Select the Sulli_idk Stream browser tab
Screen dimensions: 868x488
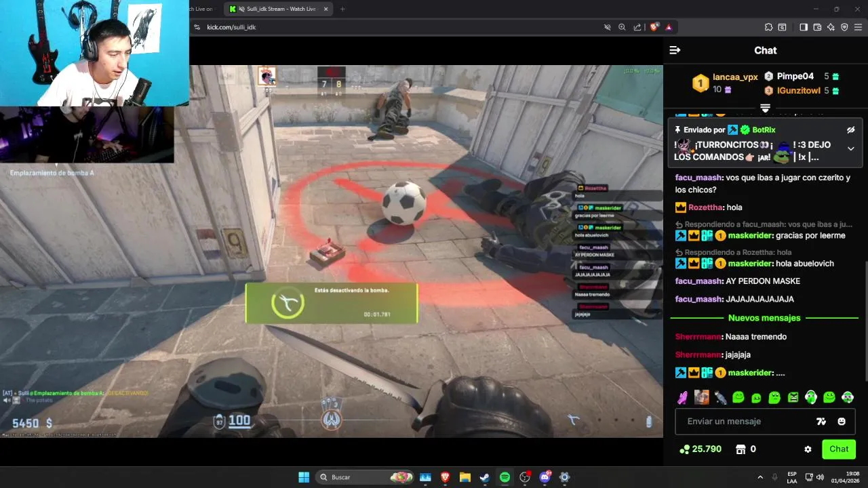280,9
